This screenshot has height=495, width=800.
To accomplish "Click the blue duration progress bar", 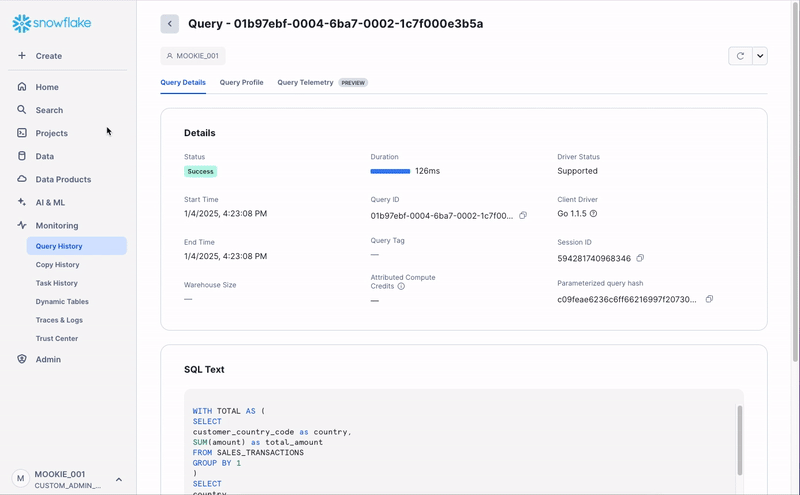I will pos(390,171).
